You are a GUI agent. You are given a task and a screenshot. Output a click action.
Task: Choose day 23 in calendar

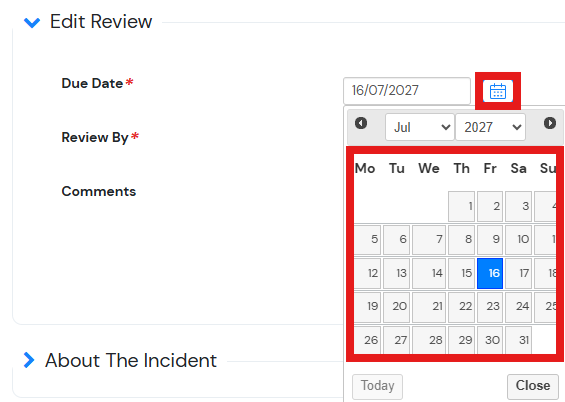[490, 307]
